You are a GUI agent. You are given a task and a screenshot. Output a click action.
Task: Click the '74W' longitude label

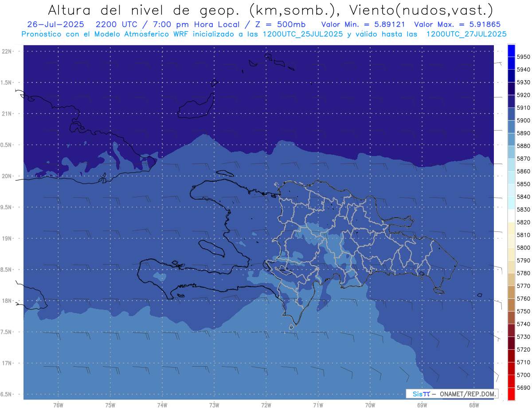(x=162, y=405)
